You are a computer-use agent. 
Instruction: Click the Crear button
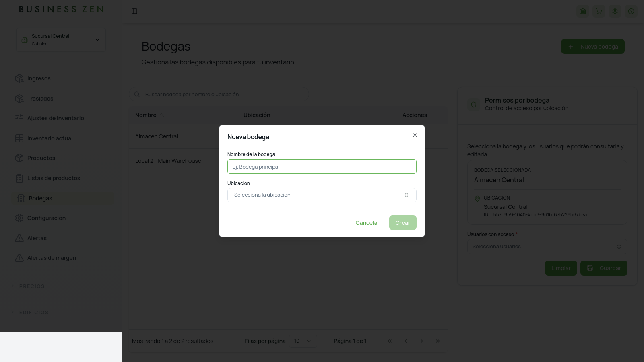[402, 223]
